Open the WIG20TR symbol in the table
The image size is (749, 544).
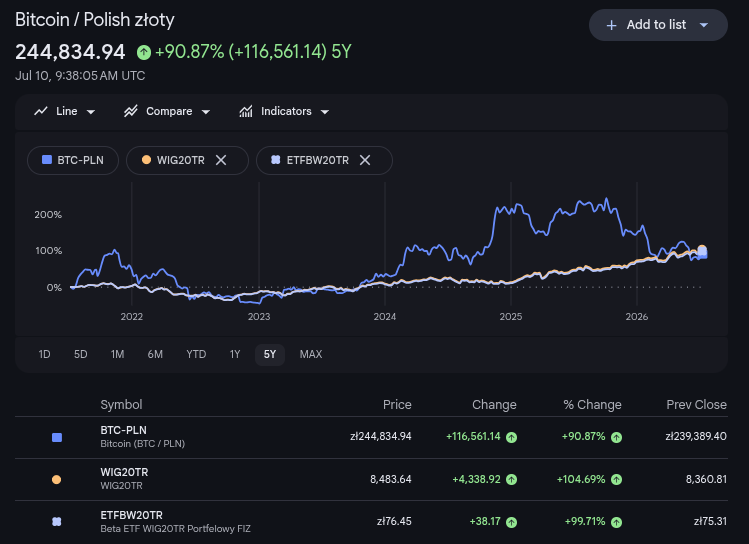(x=124, y=472)
